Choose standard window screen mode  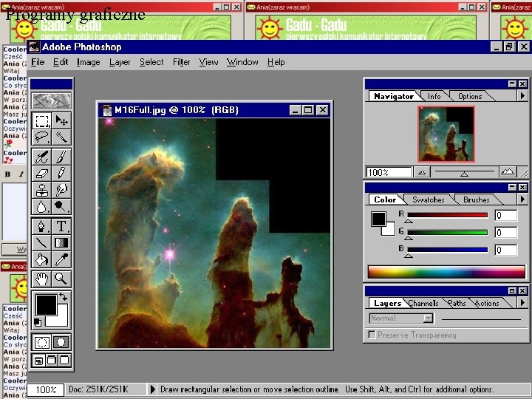coord(38,361)
